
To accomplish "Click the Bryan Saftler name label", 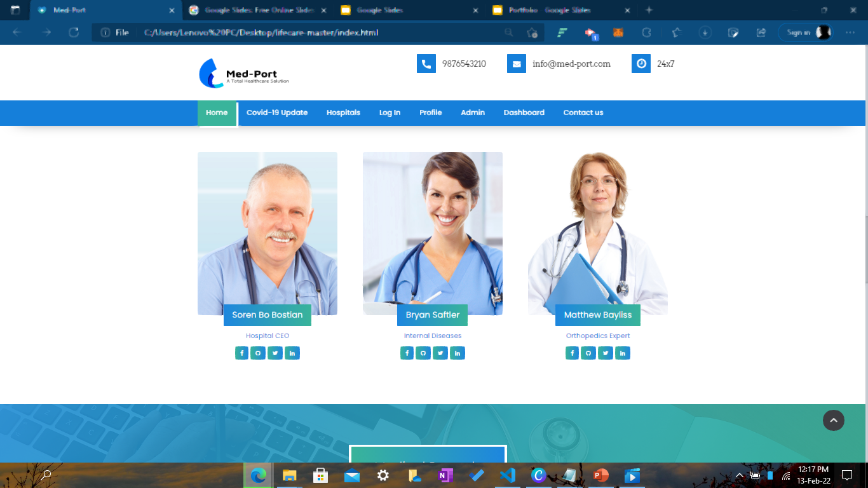I will [433, 315].
